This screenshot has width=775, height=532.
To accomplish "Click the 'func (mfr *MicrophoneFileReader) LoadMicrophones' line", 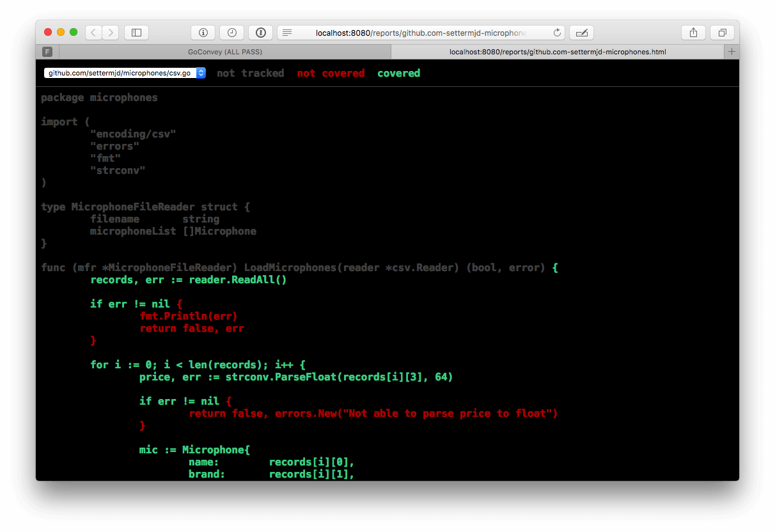I will [x=299, y=268].
